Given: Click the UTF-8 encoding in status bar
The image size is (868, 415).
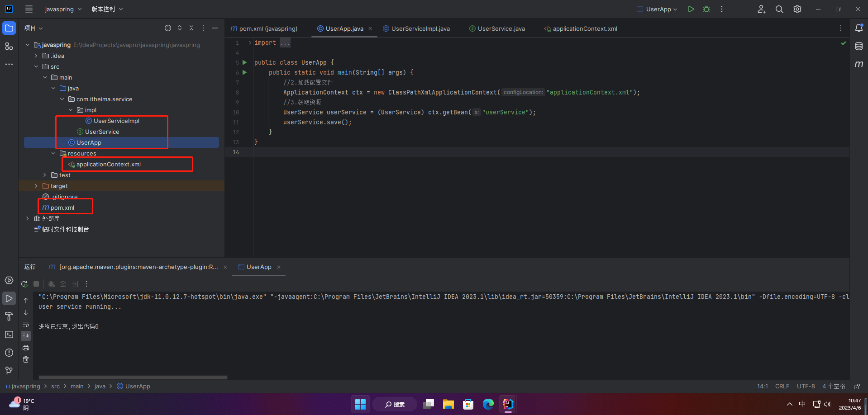Looking at the screenshot, I should (806, 387).
